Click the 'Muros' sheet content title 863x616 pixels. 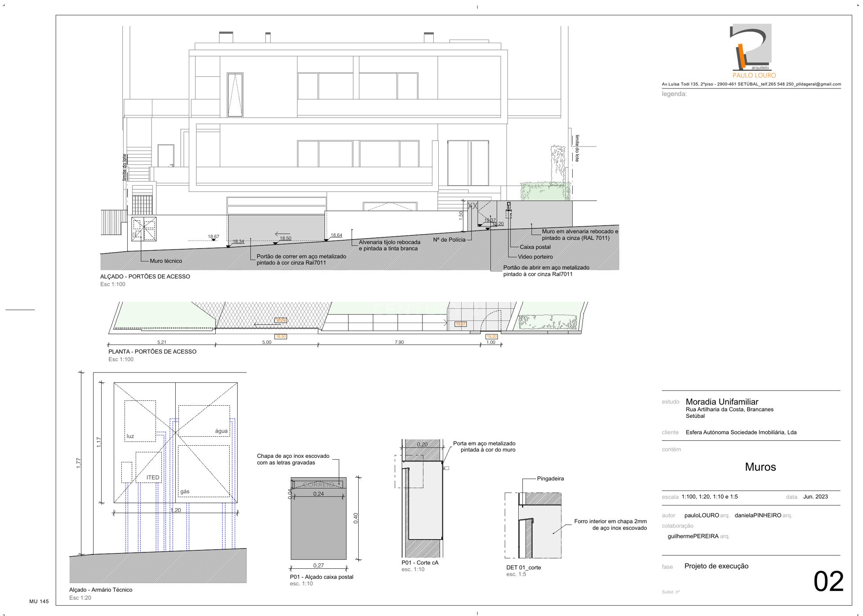pyautogui.click(x=761, y=467)
